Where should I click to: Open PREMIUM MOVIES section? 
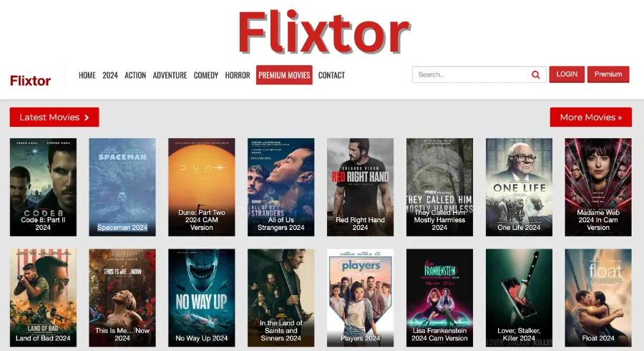[284, 74]
